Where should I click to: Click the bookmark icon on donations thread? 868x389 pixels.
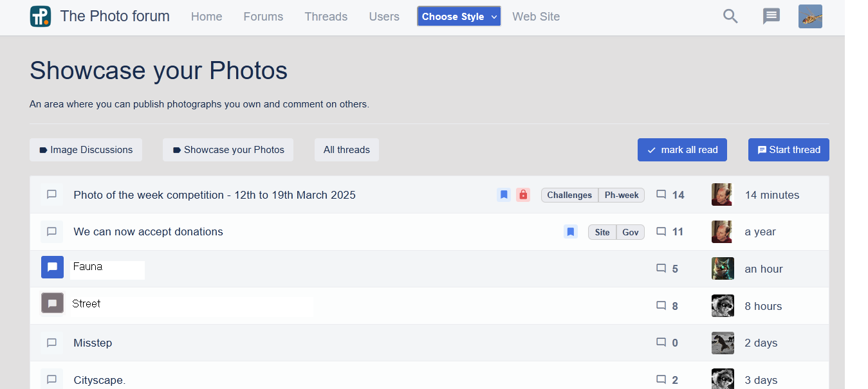570,232
